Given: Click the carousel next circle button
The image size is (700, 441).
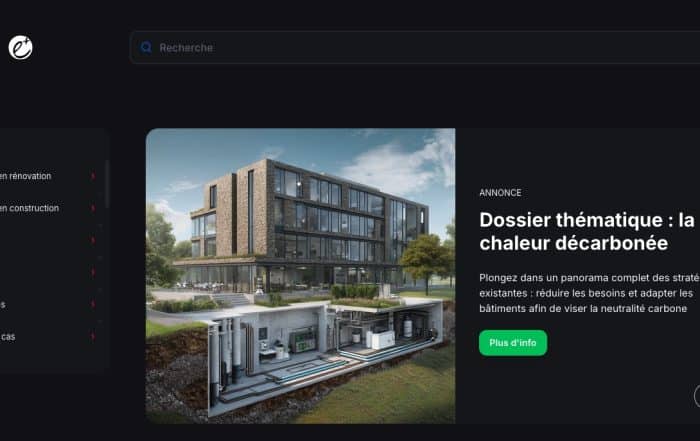Looking at the screenshot, I should 697,396.
